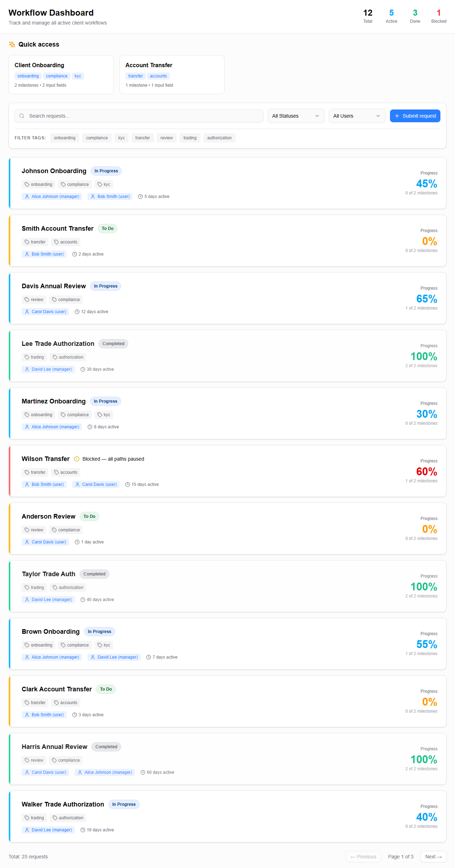Open the All Statuses dropdown

pyautogui.click(x=295, y=116)
